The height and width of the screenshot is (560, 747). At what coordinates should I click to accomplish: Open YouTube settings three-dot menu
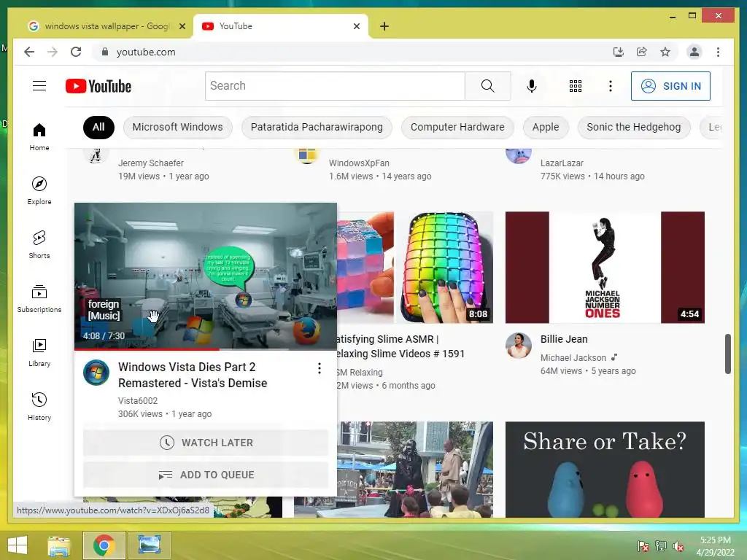[611, 86]
